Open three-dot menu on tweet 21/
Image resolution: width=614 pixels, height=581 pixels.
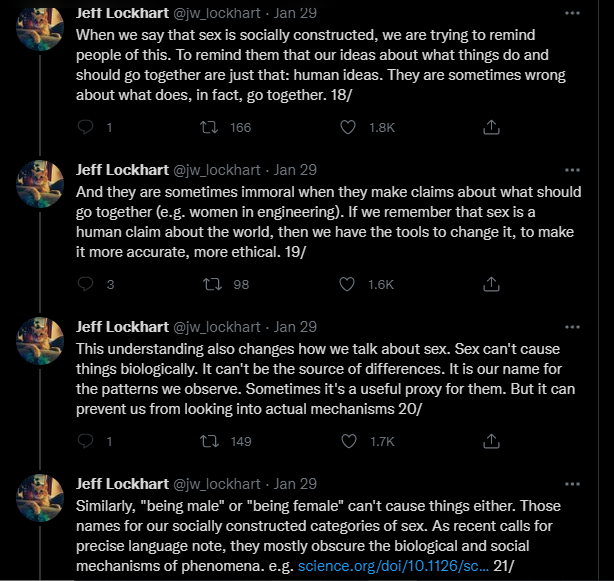click(572, 484)
